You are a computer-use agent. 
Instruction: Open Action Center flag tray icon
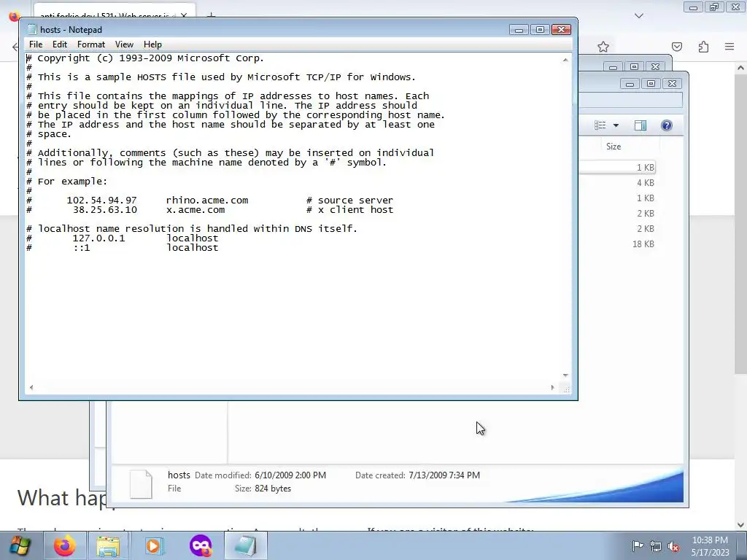(638, 545)
